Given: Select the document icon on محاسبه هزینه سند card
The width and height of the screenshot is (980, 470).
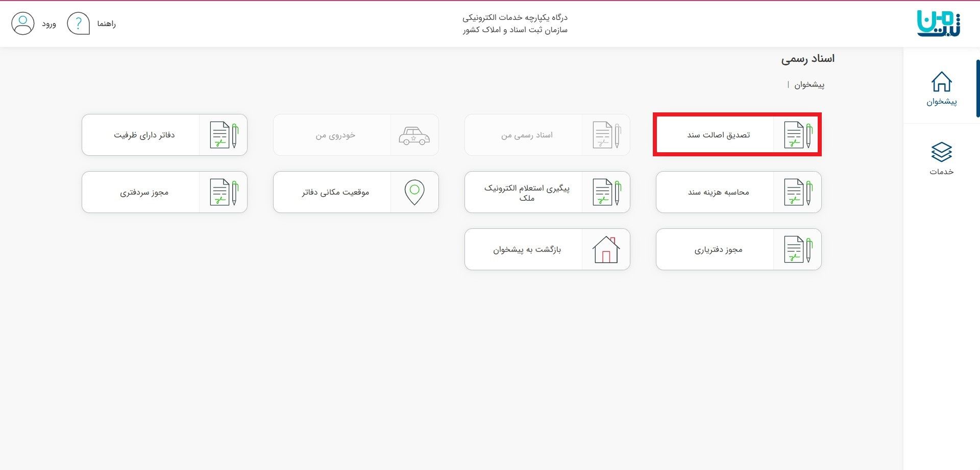Looking at the screenshot, I should pyautogui.click(x=798, y=192).
